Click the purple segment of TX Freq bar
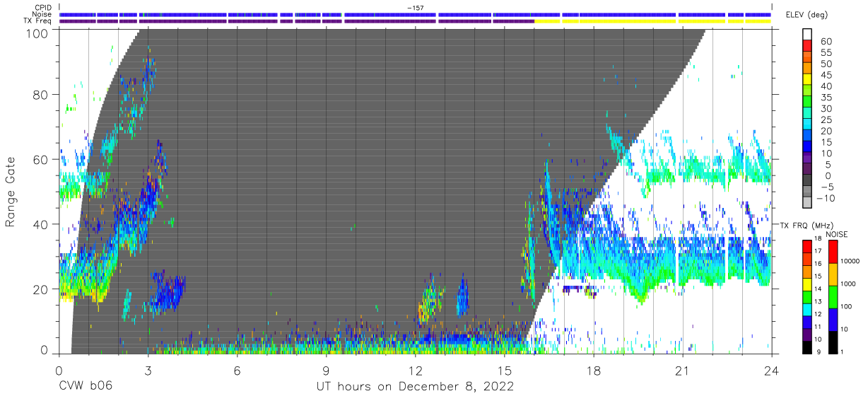This screenshot has width=868, height=401. pyautogui.click(x=297, y=21)
